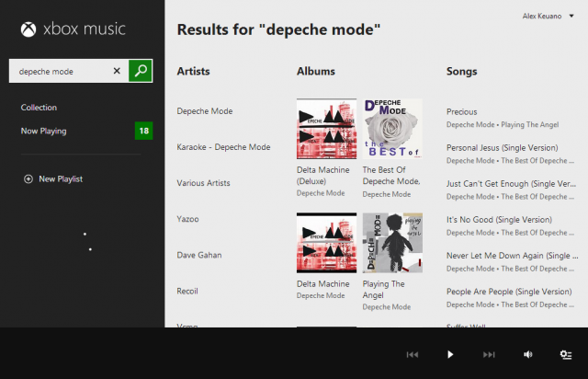Image resolution: width=588 pixels, height=379 pixels.
Task: Click the Songs column heading
Action: 461,72
